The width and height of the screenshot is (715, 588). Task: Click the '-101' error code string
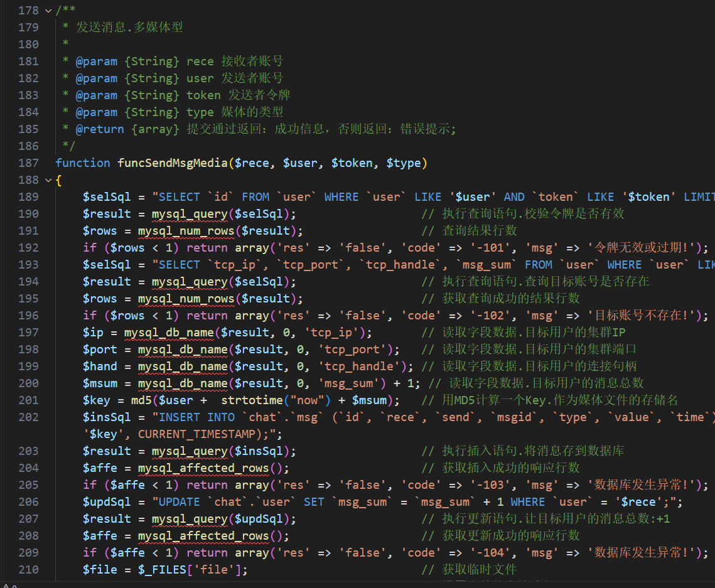pyautogui.click(x=490, y=247)
